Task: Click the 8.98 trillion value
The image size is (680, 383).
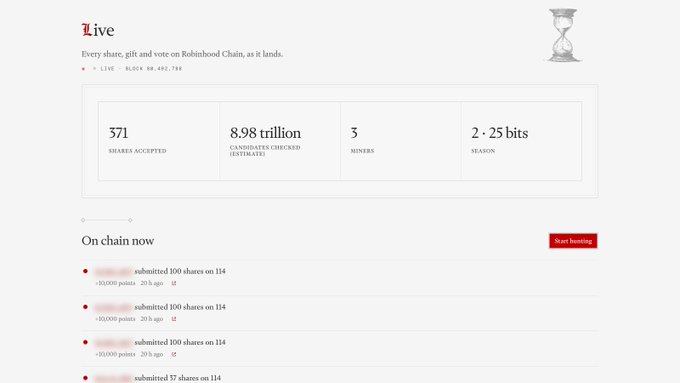Action: point(265,133)
